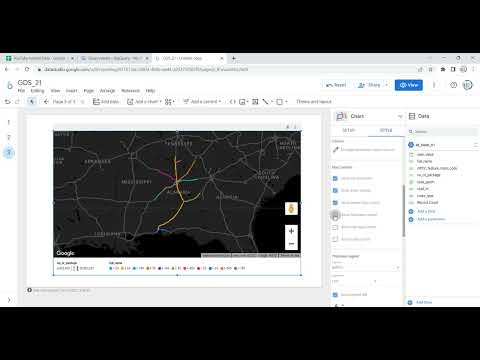Click the Looker Studio logo
This screenshot has height=360, width=480.
point(9,85)
